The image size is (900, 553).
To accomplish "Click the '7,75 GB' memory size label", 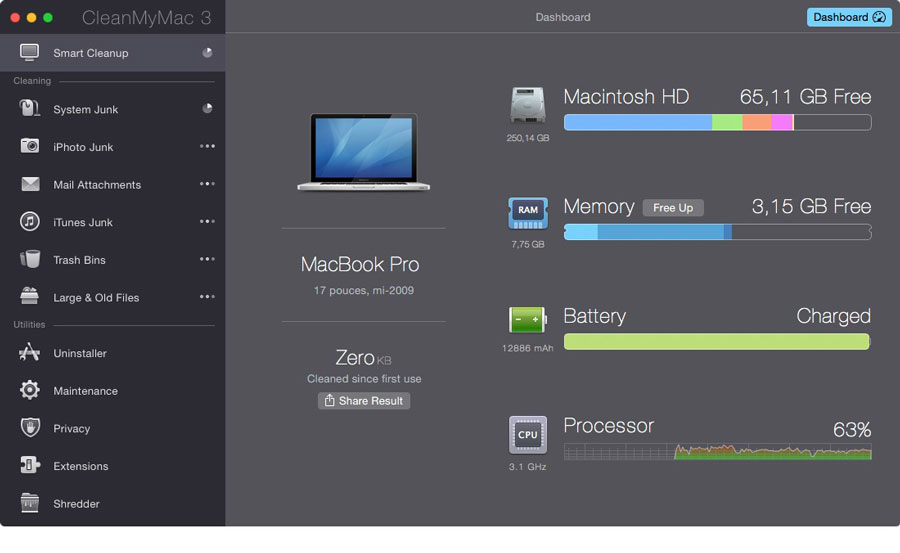I will (x=527, y=244).
